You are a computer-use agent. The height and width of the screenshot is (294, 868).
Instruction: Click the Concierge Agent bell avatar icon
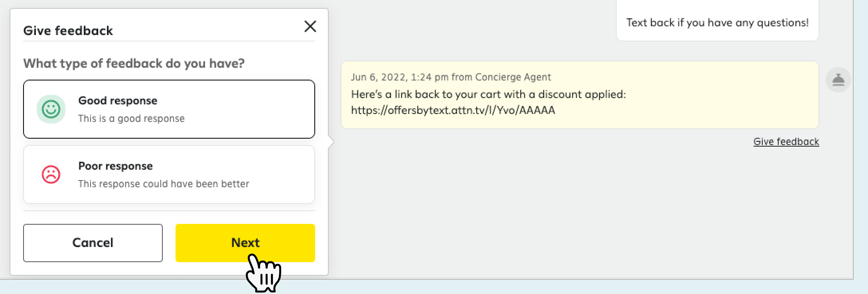[838, 80]
